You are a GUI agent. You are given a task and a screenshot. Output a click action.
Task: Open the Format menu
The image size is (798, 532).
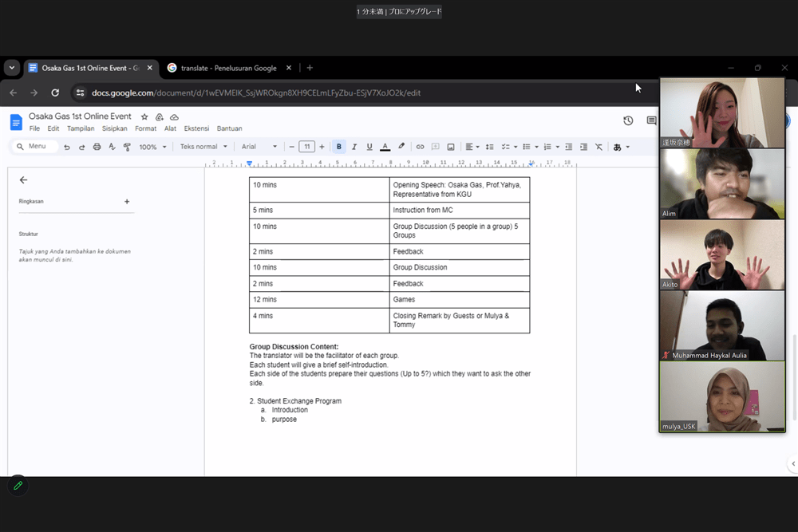point(145,128)
